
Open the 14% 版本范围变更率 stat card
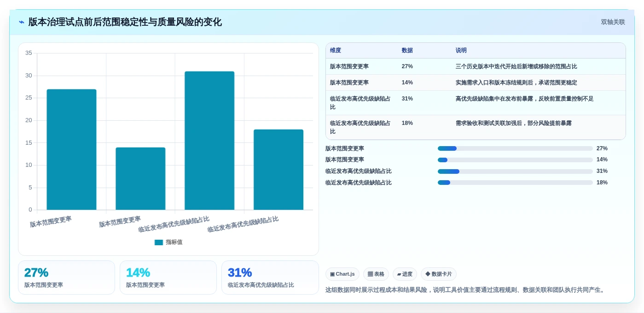(168, 278)
